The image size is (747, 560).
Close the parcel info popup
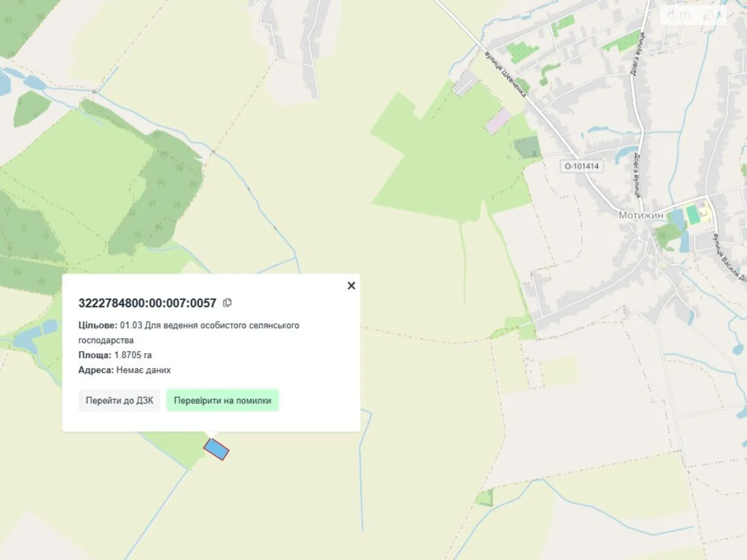point(352,286)
